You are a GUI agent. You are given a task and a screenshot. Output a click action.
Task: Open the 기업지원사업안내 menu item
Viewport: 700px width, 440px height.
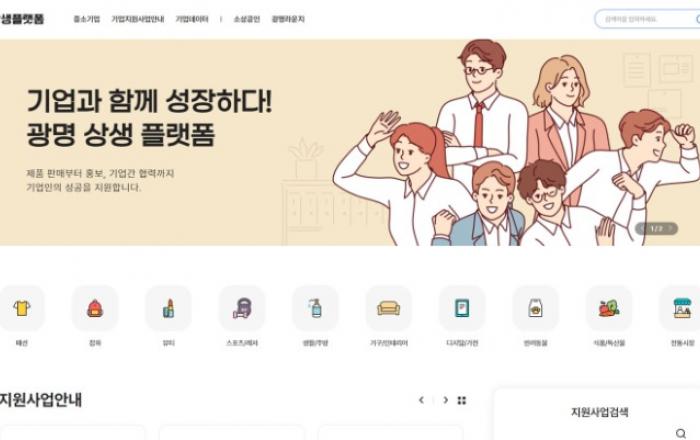pyautogui.click(x=138, y=19)
